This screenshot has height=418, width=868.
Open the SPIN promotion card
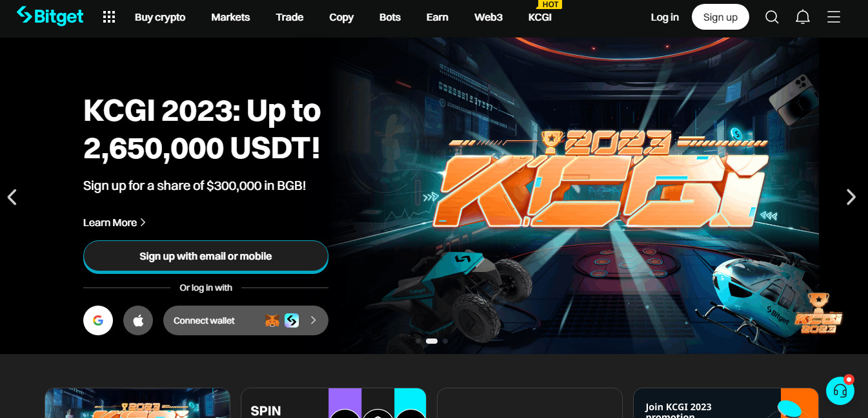click(x=334, y=403)
